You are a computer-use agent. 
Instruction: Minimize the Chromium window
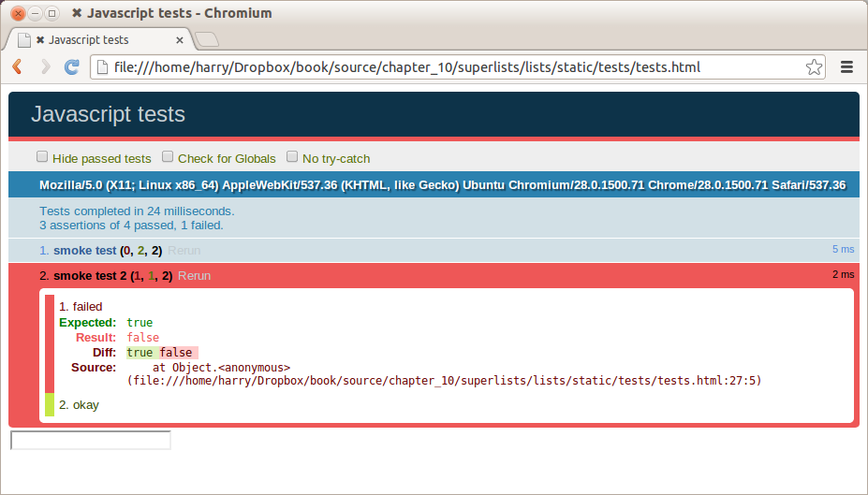pyautogui.click(x=35, y=13)
